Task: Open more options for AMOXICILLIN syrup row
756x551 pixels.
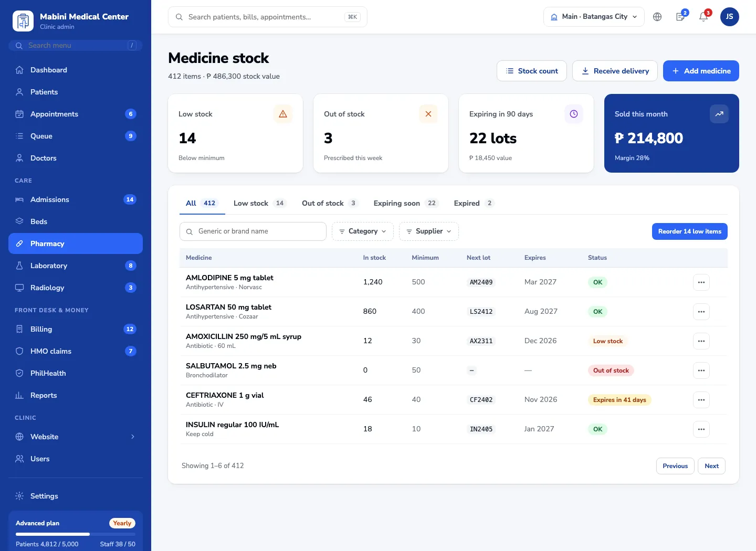Action: pos(701,341)
